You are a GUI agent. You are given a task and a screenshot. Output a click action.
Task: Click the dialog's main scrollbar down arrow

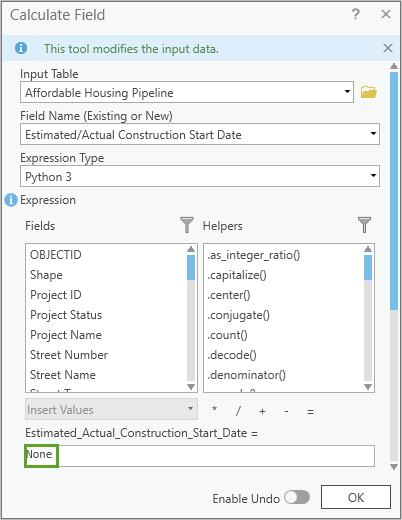[x=394, y=467]
